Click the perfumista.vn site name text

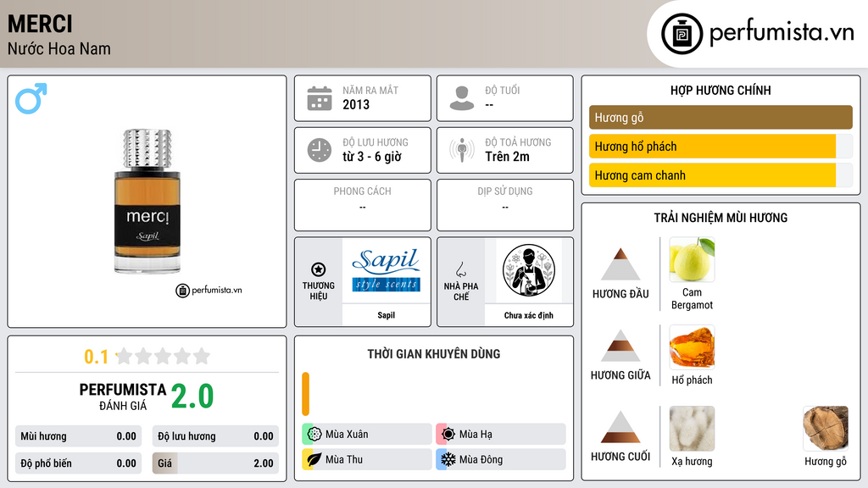(782, 33)
